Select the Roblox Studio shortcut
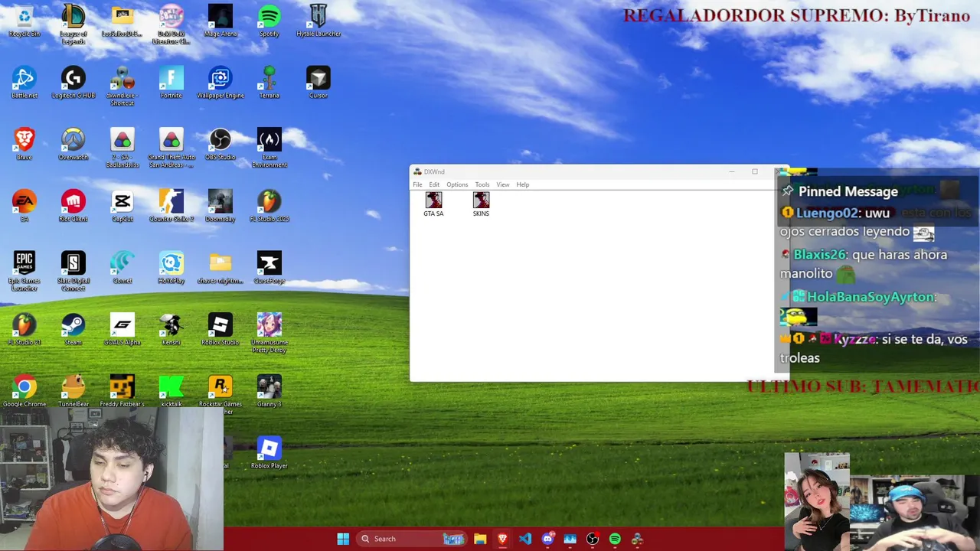This screenshot has height=551, width=980. (220, 329)
